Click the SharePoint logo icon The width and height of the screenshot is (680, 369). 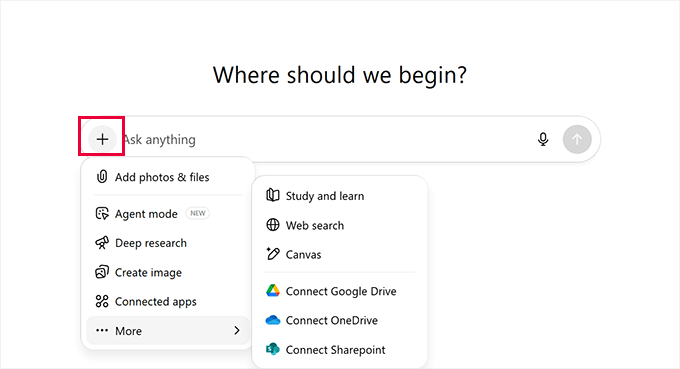coord(273,349)
